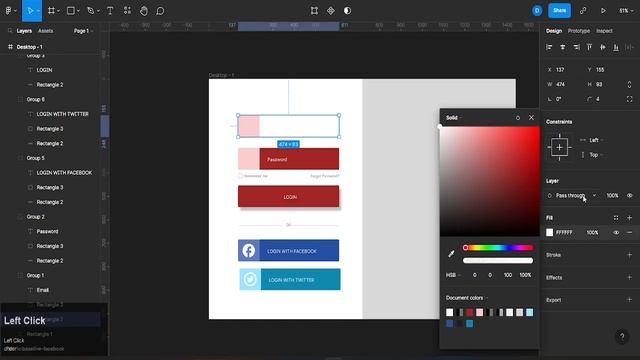Click LOGIN WITH FACEBOOK button on canvas
This screenshot has width=640, height=360.
click(288, 250)
